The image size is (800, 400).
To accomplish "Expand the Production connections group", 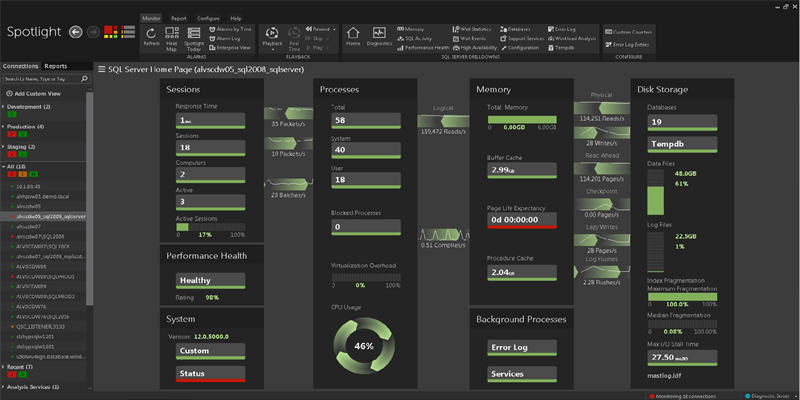I will (4, 126).
